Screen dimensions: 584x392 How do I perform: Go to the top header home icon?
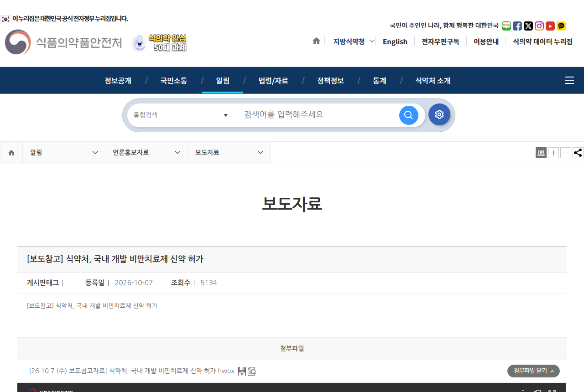pos(316,41)
